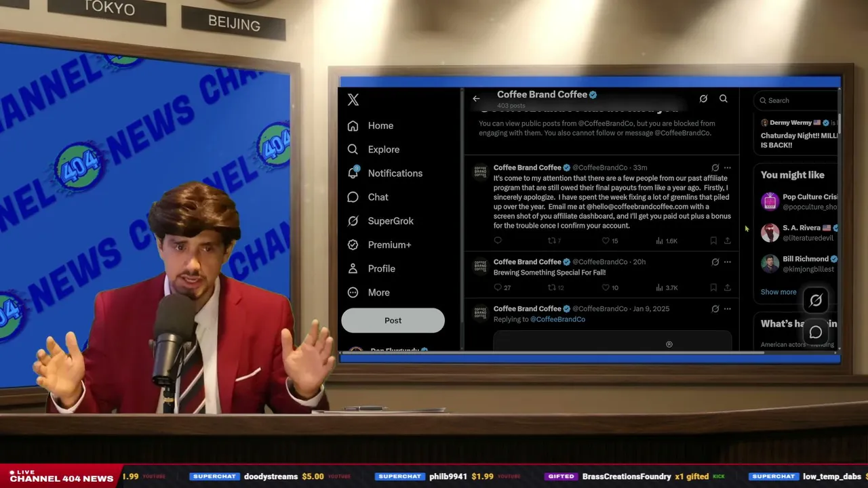
Task: Click the Coffee Brand Coffee profile title
Action: tap(542, 95)
